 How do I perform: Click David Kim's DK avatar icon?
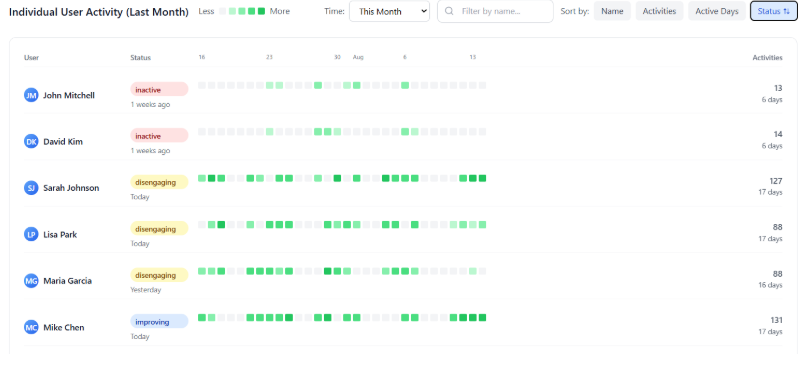point(31,142)
